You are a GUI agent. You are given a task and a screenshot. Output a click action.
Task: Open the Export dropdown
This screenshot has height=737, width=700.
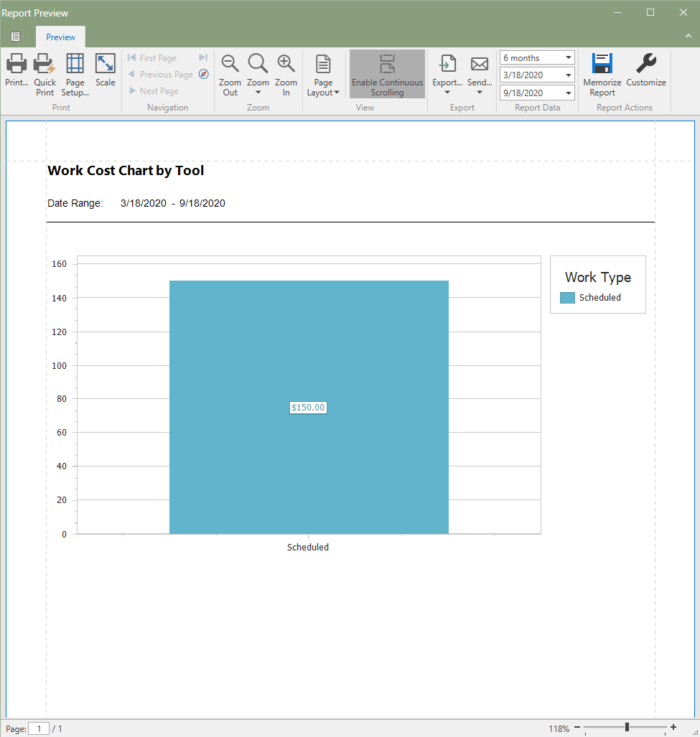click(447, 74)
